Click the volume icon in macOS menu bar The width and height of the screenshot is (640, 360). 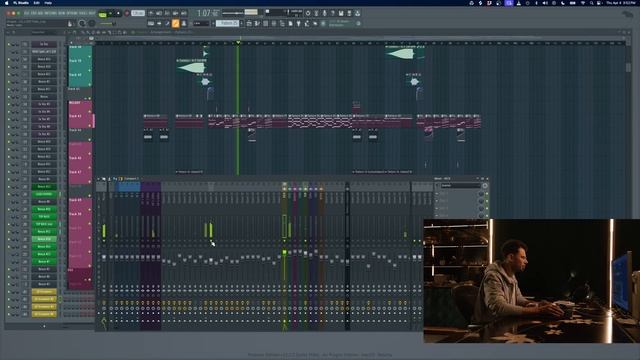(x=545, y=3)
